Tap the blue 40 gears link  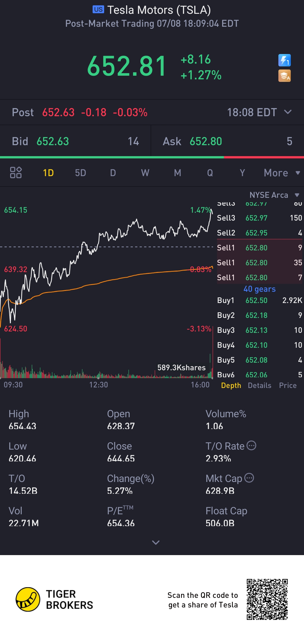(260, 289)
